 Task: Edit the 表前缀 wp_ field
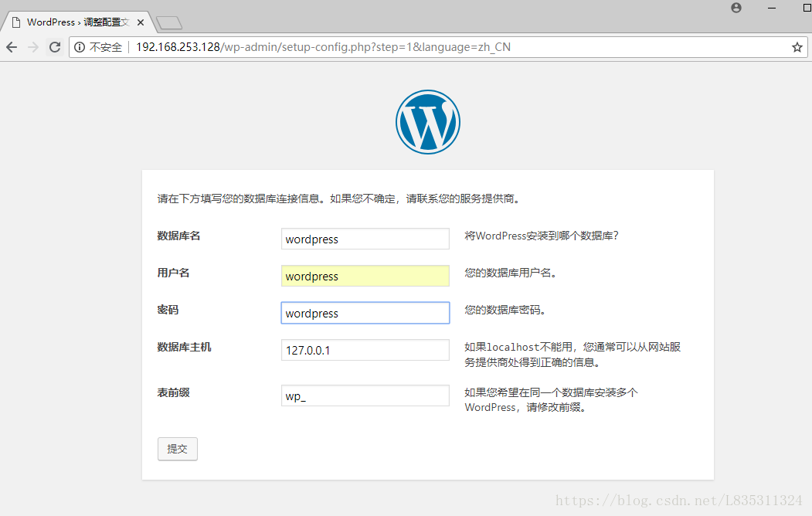click(x=365, y=395)
